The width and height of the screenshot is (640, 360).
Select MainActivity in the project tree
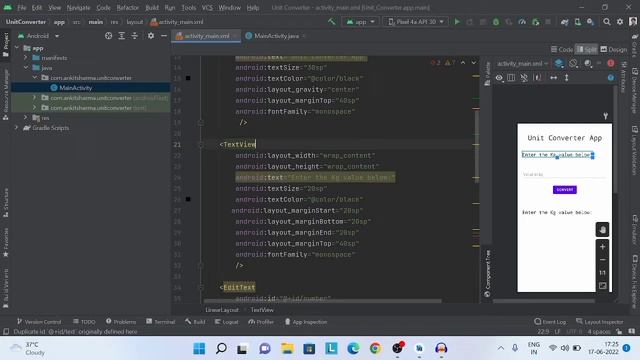pyautogui.click(x=75, y=88)
